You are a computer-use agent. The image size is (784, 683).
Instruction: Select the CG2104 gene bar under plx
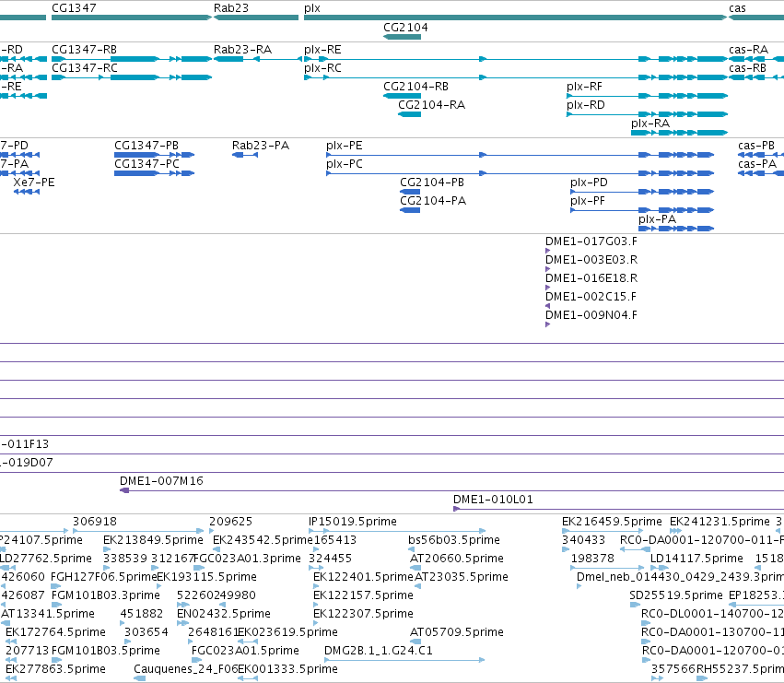[x=402, y=37]
